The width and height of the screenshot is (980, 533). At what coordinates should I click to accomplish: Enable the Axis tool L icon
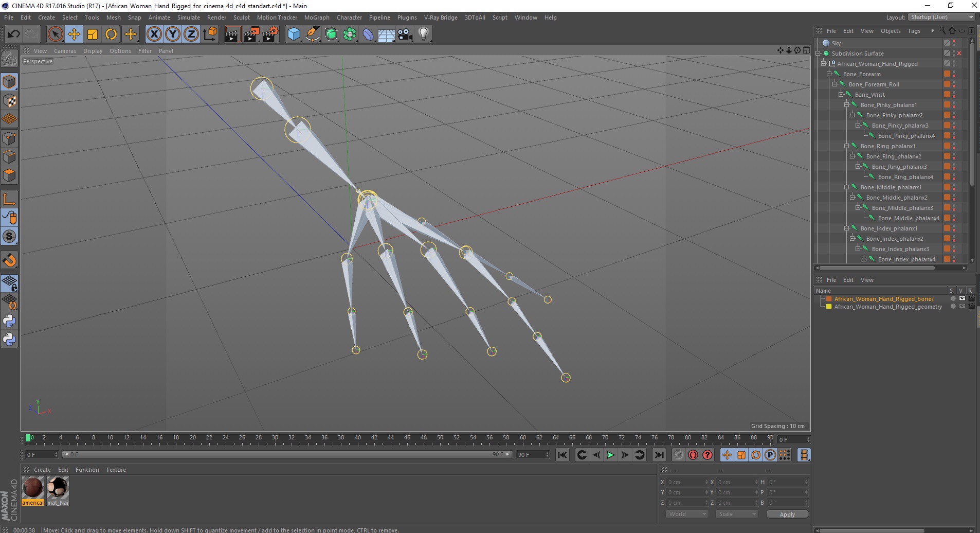pyautogui.click(x=9, y=199)
